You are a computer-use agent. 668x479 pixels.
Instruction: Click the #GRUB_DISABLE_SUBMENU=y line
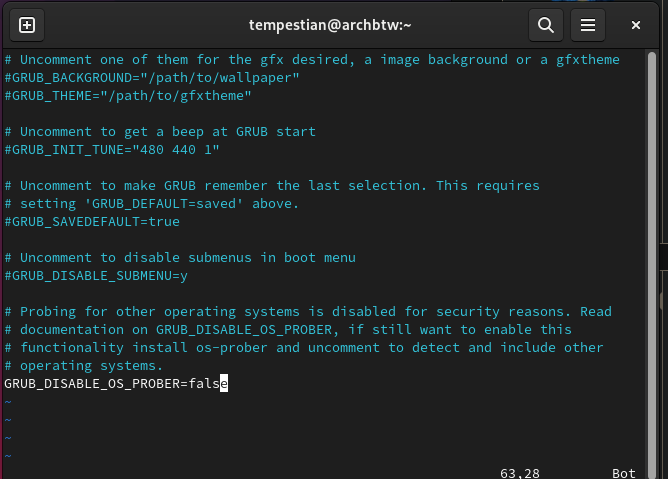coord(96,275)
